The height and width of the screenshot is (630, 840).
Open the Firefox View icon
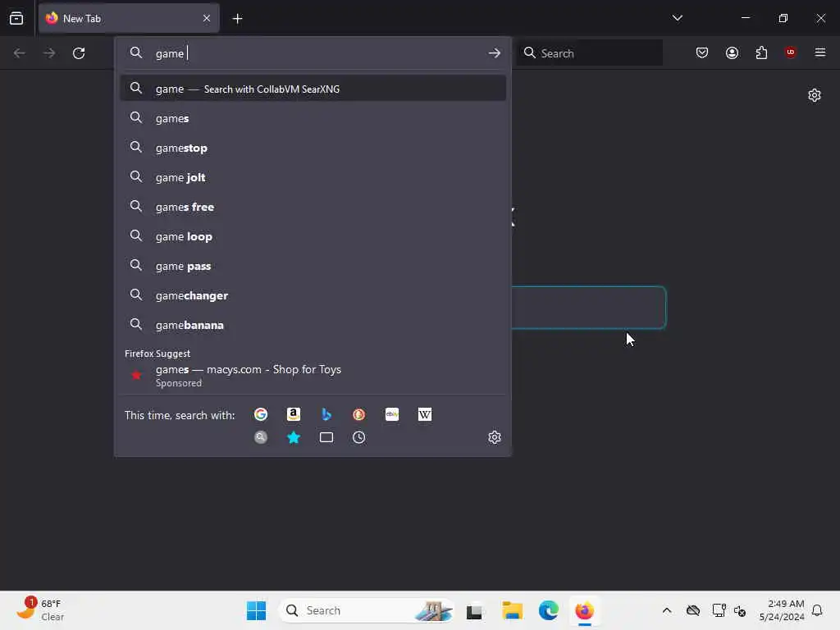pos(16,18)
